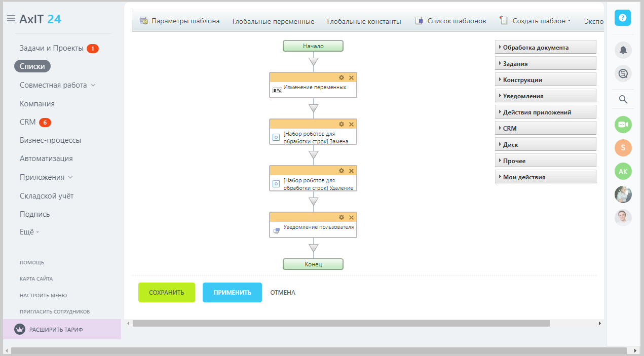
Task: Open settings of Уведомление пользователя block
Action: point(342,217)
